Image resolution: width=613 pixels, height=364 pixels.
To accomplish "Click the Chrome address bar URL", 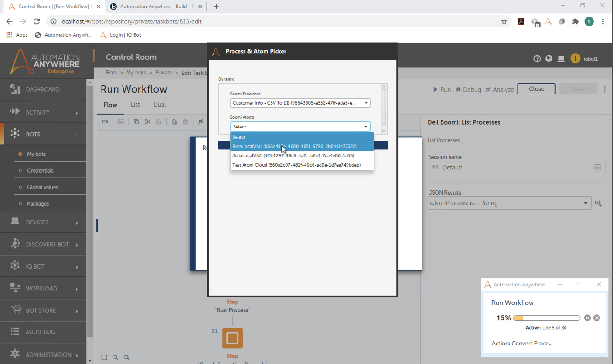I will click(x=131, y=21).
